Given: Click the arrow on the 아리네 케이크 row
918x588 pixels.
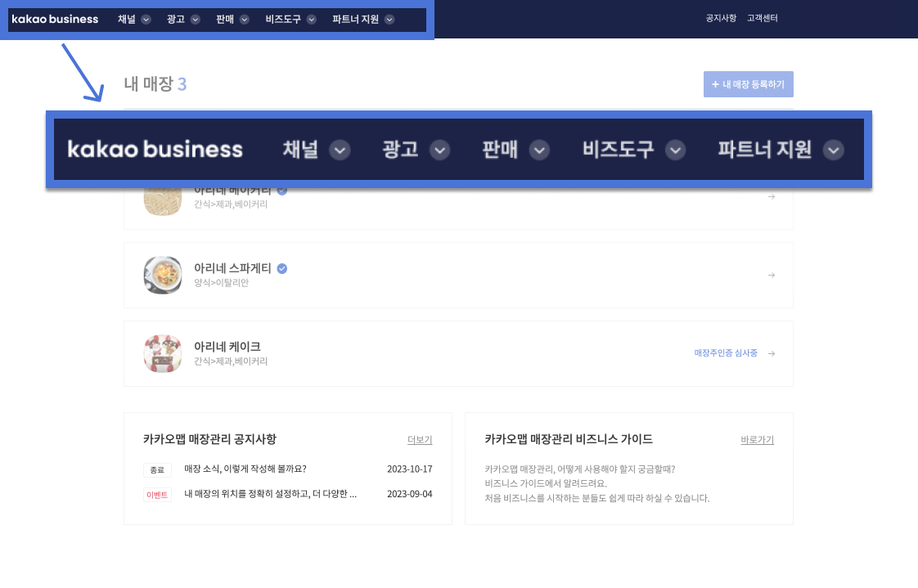Looking at the screenshot, I should click(x=772, y=353).
